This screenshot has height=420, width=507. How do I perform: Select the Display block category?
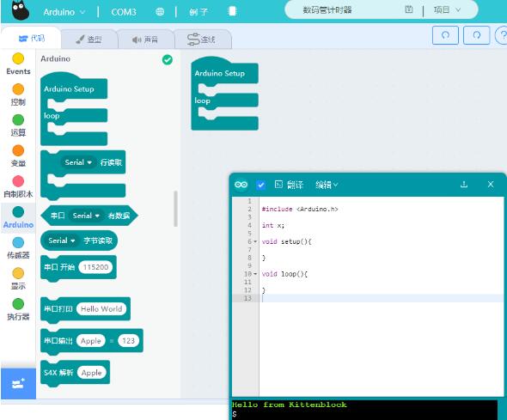18,279
